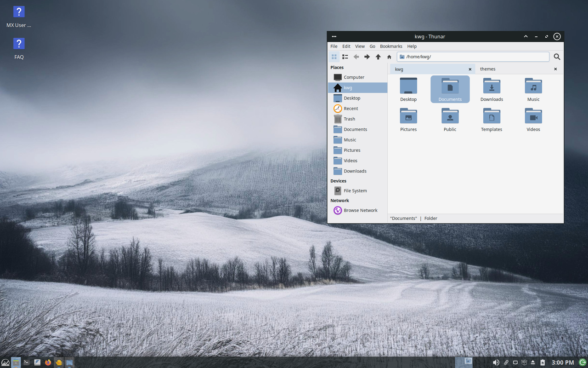Click the /home/kwg/ path field
The height and width of the screenshot is (368, 588).
click(x=459, y=57)
